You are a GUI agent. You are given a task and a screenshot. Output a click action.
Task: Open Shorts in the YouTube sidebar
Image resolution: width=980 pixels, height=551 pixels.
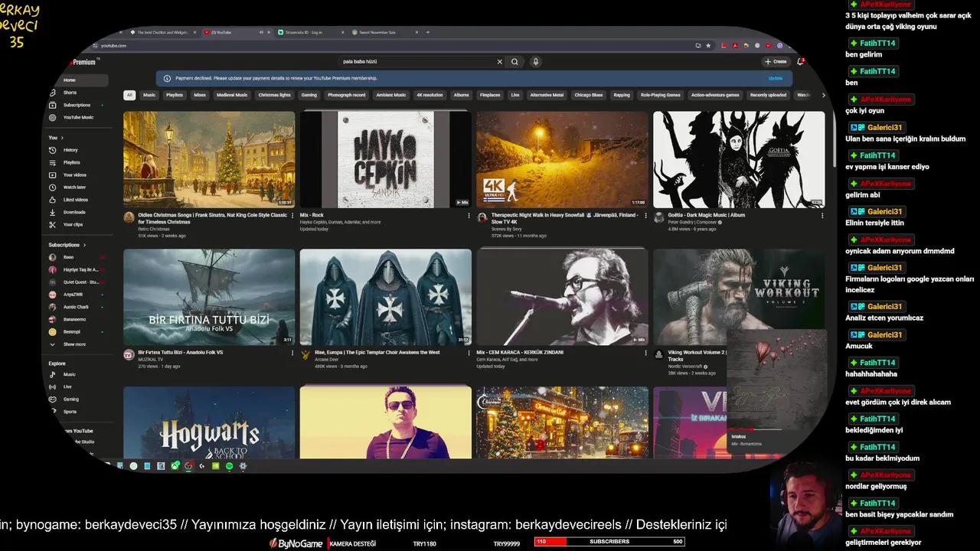[x=69, y=93]
